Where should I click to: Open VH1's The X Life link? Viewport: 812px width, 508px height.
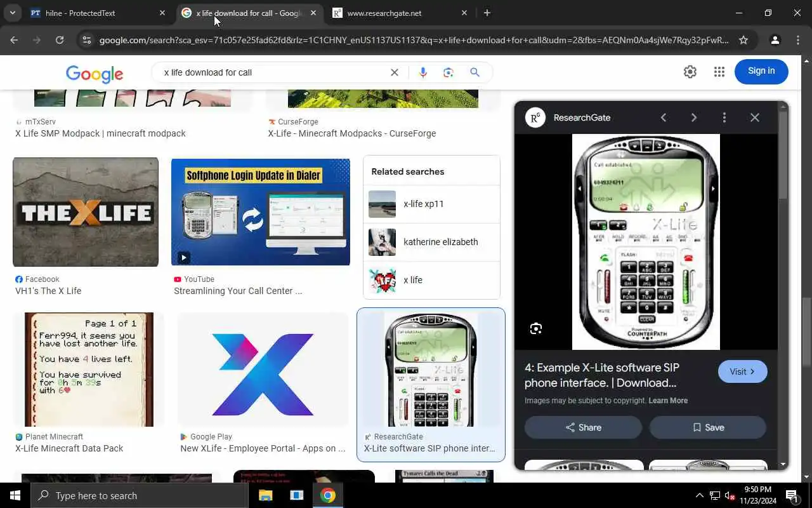[48, 291]
